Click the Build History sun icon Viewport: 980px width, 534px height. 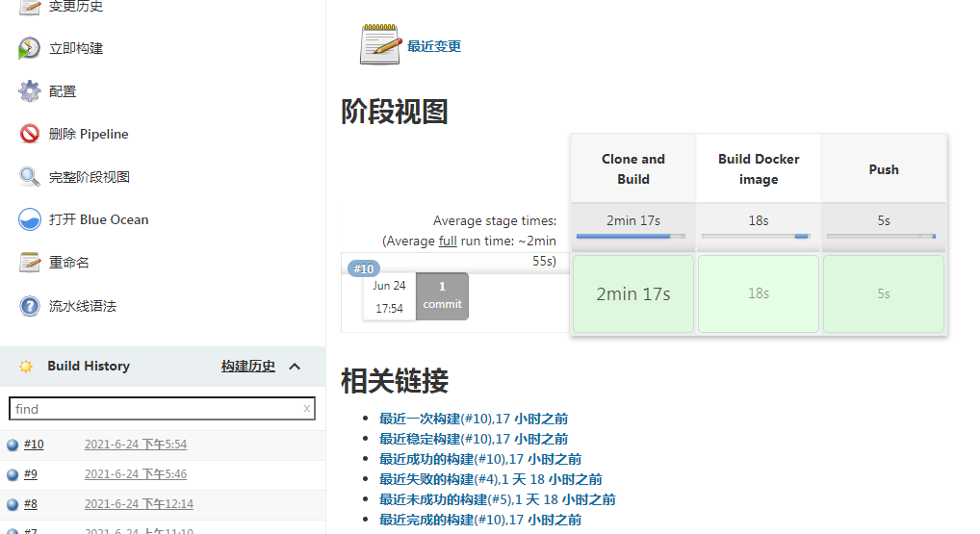coord(26,366)
